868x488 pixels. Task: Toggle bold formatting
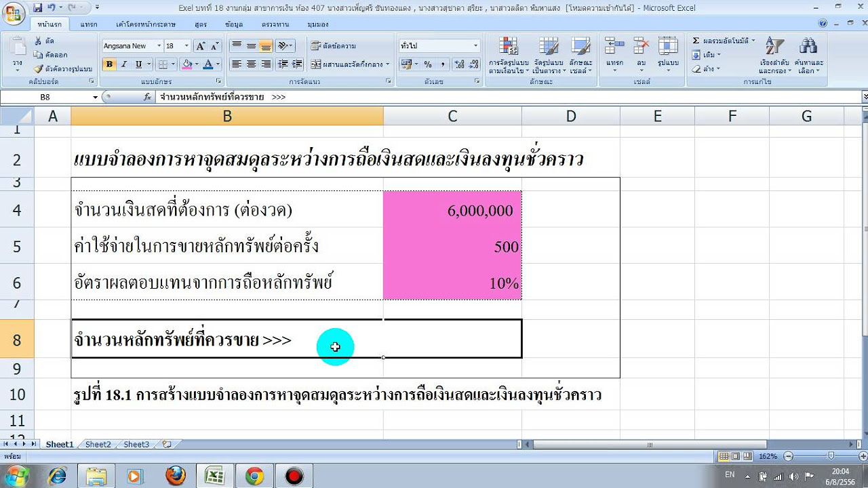(x=109, y=64)
